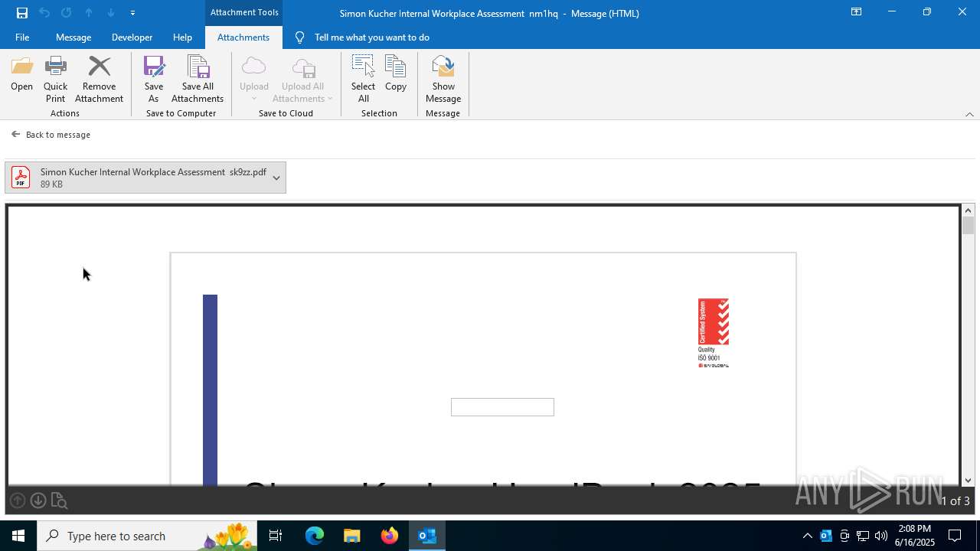Switch to the Developer tab
The height and width of the screenshot is (551, 980).
pyautogui.click(x=132, y=37)
